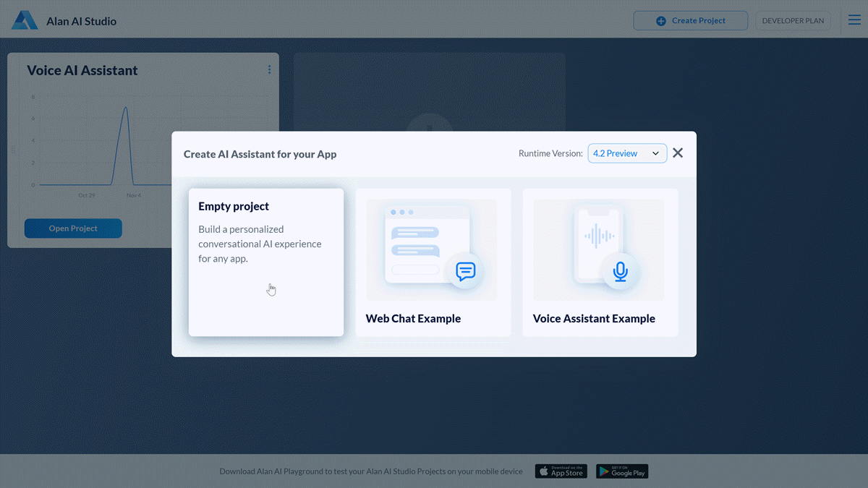Open the hamburger menu
The width and height of the screenshot is (868, 488).
click(x=854, y=20)
